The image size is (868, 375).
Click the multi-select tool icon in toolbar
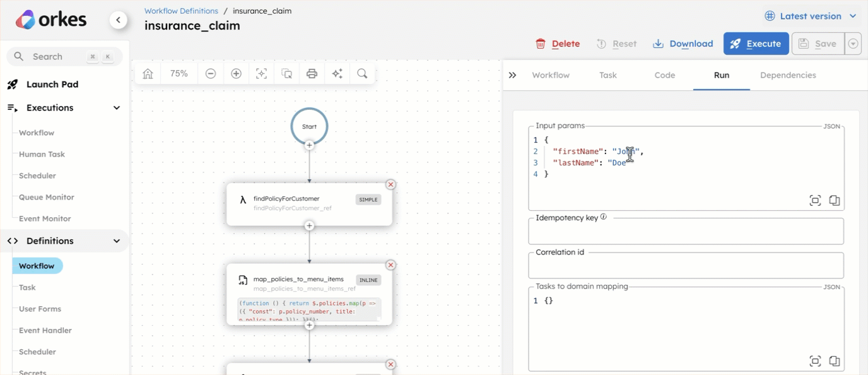pyautogui.click(x=286, y=74)
